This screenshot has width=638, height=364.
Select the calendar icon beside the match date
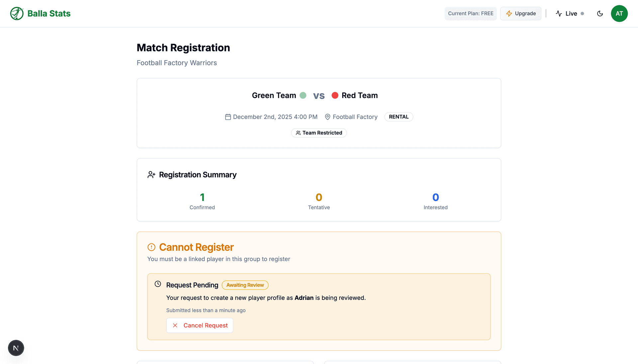[228, 117]
